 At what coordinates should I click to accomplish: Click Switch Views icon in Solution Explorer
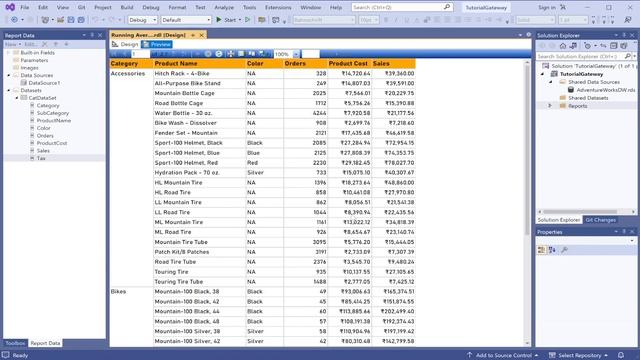coord(573,46)
